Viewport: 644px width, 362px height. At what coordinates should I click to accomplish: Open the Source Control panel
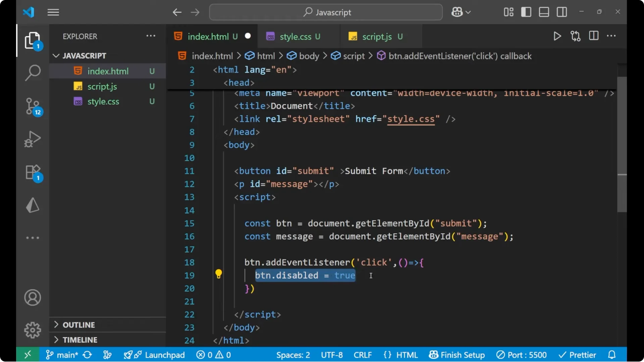33,107
